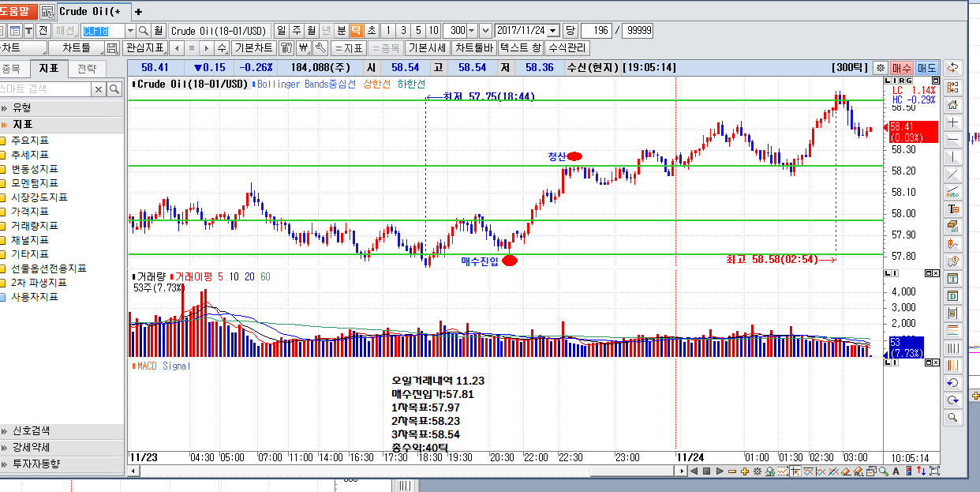
Task: Select the 10 interval preset button
Action: coord(434,30)
